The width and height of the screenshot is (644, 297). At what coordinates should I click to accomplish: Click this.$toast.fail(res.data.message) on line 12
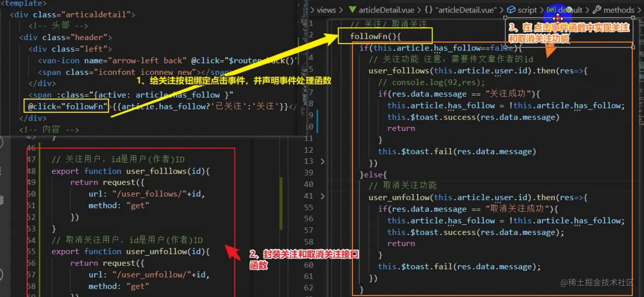[457, 151]
